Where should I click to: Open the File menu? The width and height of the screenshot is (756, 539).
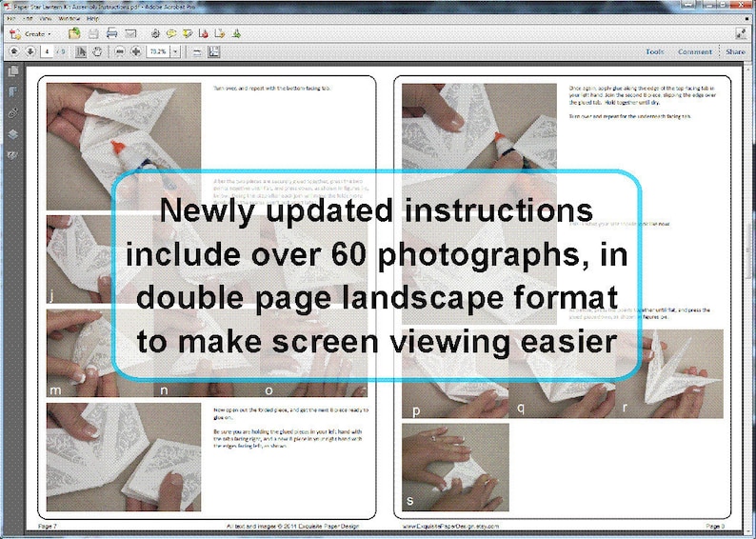tap(11, 19)
